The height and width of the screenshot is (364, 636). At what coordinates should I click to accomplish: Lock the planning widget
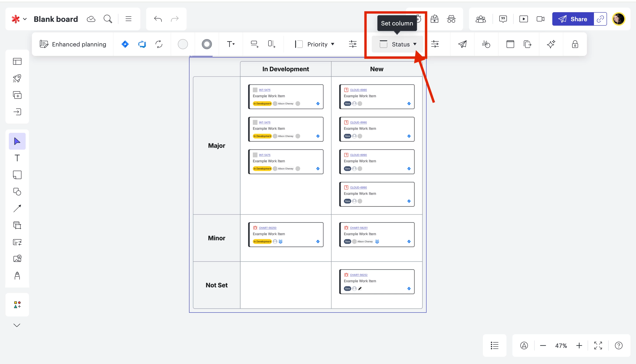[575, 44]
